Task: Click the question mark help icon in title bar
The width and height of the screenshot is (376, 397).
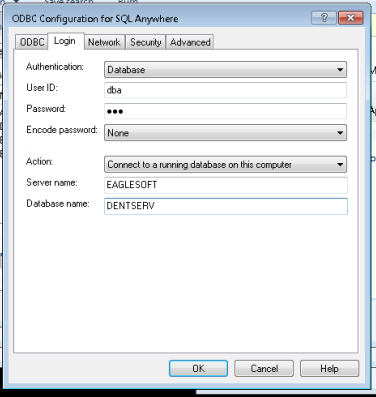Action: click(324, 18)
